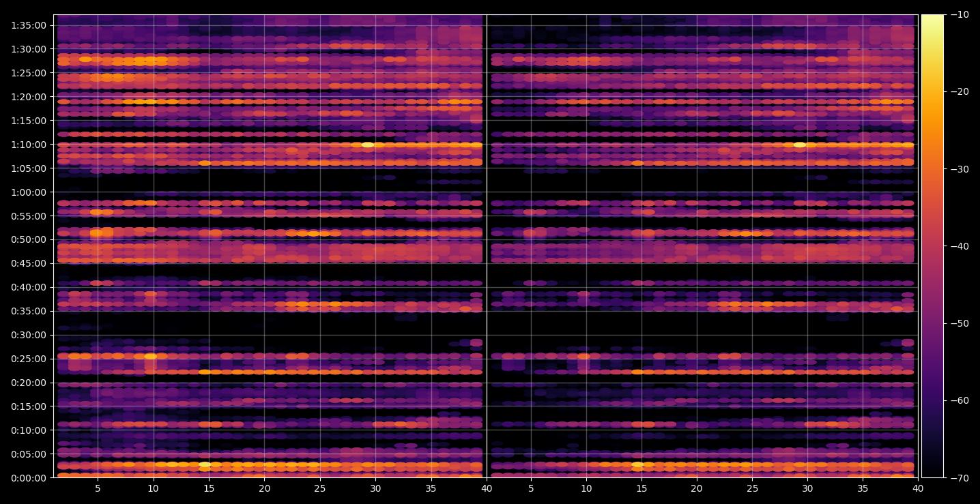Select the 0:50:00 y-axis tick label
Viewport: 980px width, 504px height.
tap(29, 239)
